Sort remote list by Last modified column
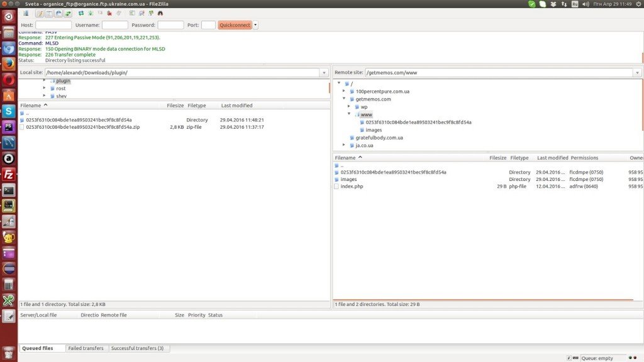Image resolution: width=644 pixels, height=362 pixels. click(552, 158)
